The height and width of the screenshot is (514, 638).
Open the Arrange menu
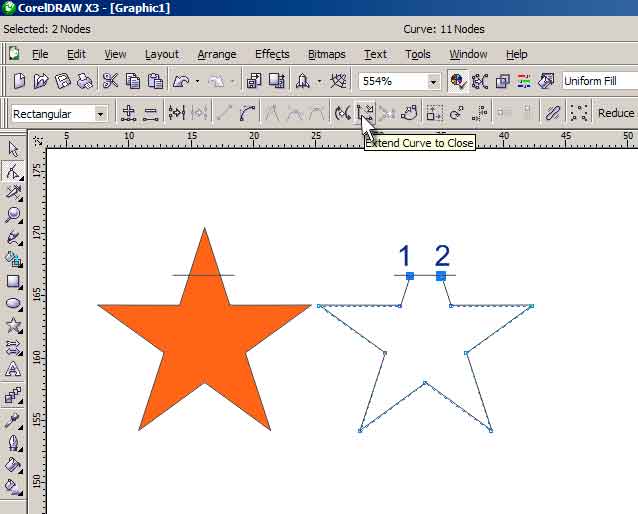[x=217, y=54]
